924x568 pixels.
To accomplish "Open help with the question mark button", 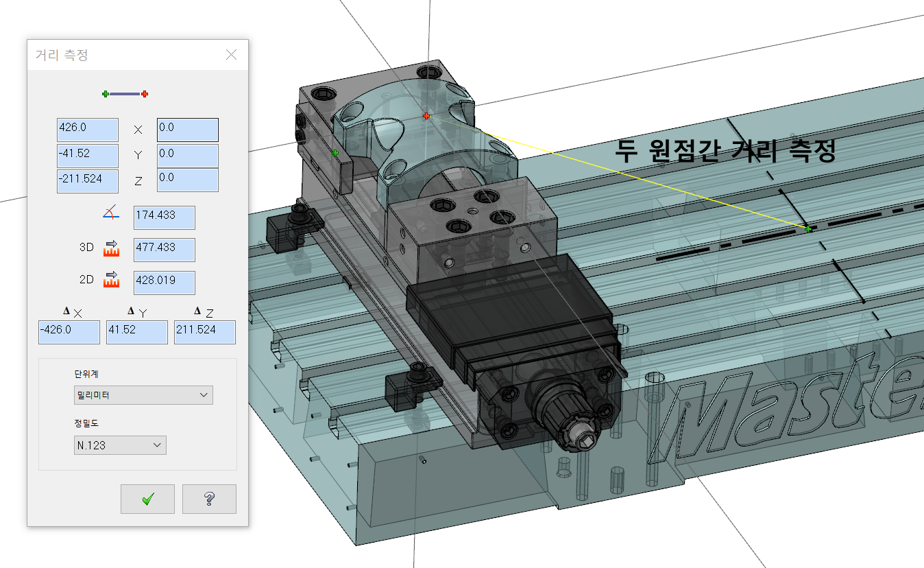I will pyautogui.click(x=209, y=499).
